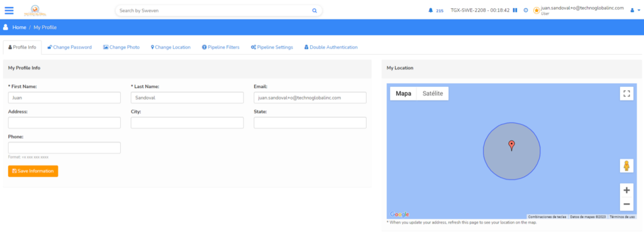Open the hamburger navigation menu
Viewport: 644px width, 243px height.
point(9,10)
